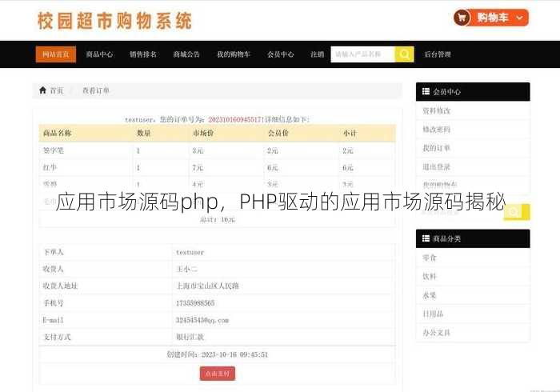The height and width of the screenshot is (392, 560).
Task: Open 商品中心 navigation item
Action: pyautogui.click(x=100, y=54)
